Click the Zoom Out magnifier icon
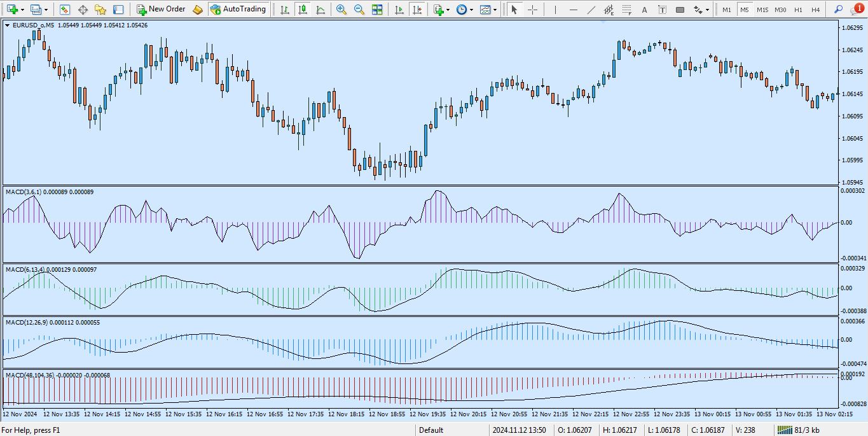868x436 pixels. pyautogui.click(x=359, y=10)
